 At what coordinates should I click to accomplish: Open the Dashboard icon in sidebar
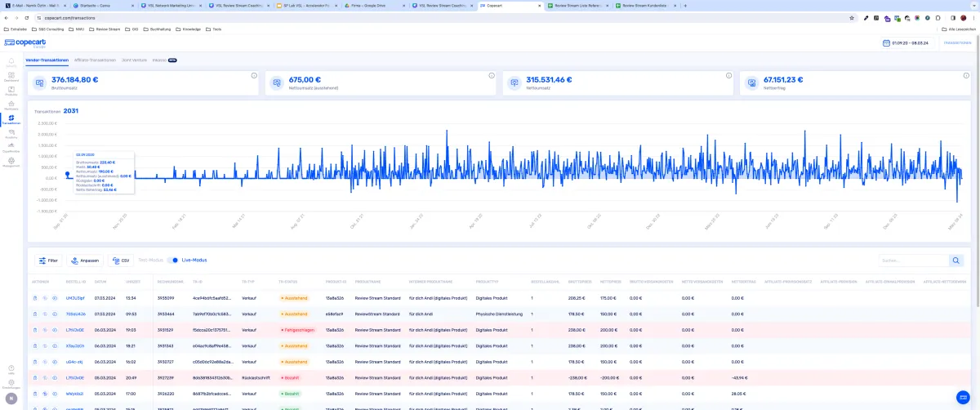(11, 77)
